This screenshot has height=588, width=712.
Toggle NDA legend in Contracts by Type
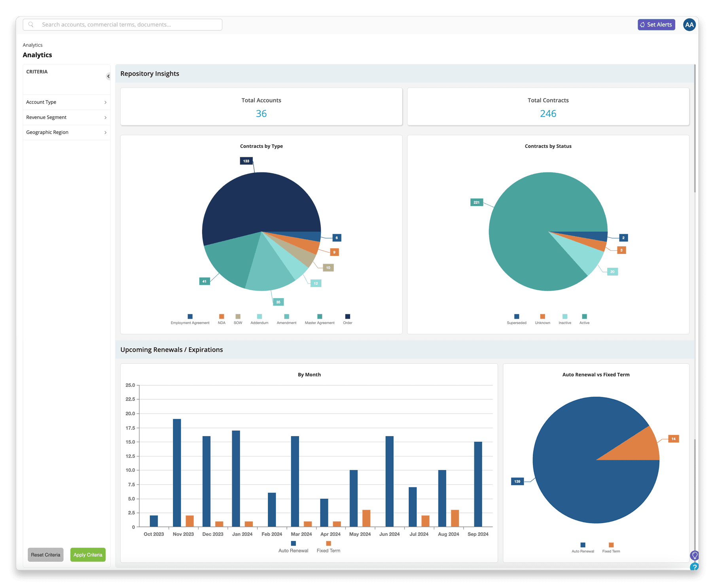222,320
